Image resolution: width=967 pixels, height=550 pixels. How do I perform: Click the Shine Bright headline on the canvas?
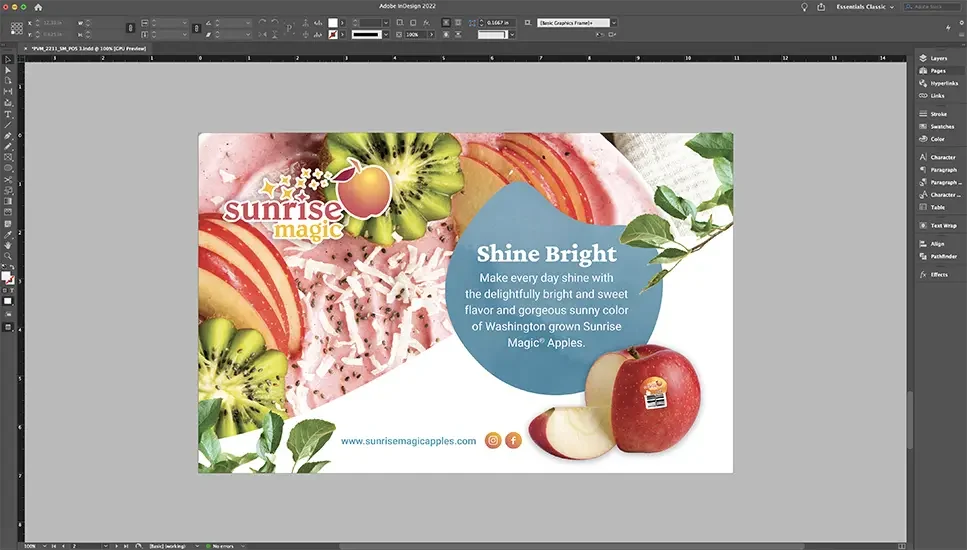click(546, 253)
